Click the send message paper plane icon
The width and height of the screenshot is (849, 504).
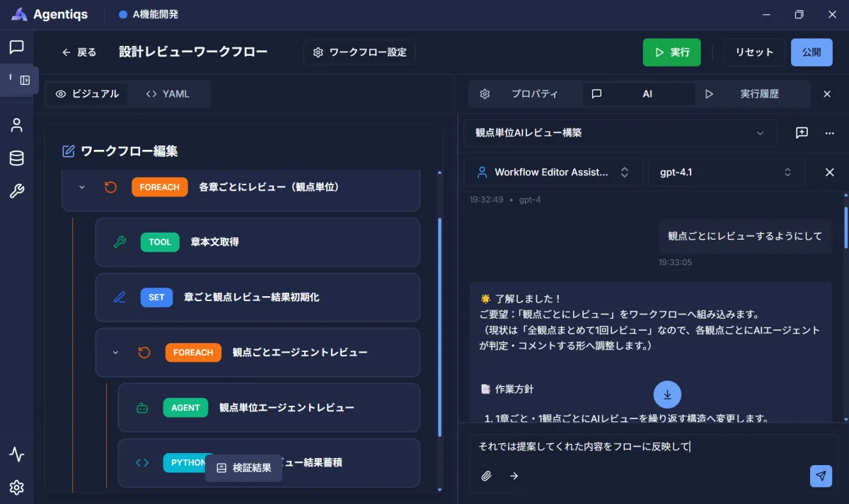(821, 476)
